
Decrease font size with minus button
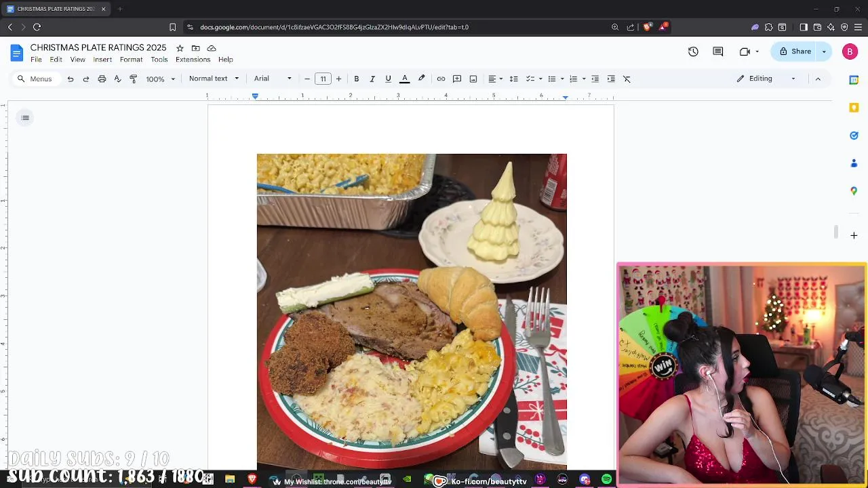click(x=307, y=79)
